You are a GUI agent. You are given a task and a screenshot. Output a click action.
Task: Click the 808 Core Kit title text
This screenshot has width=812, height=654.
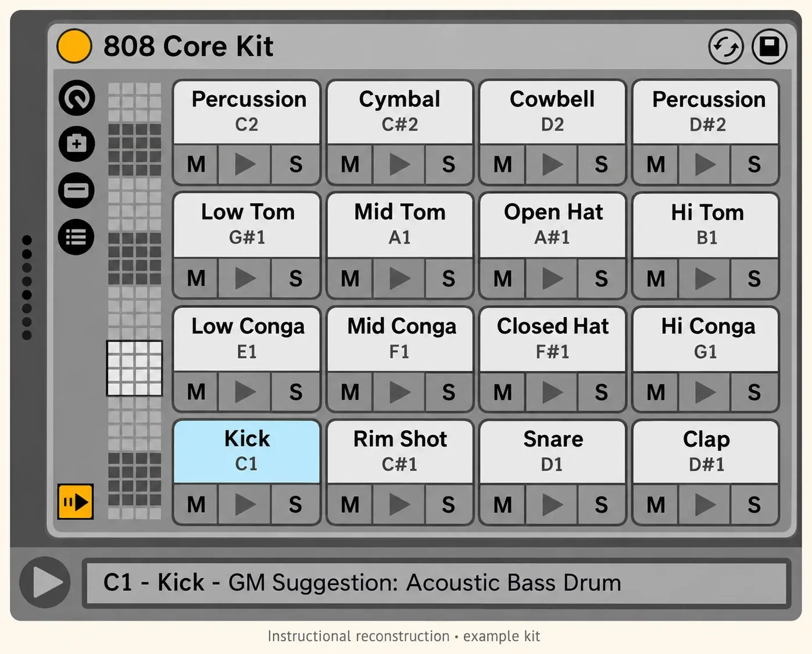coord(188,46)
